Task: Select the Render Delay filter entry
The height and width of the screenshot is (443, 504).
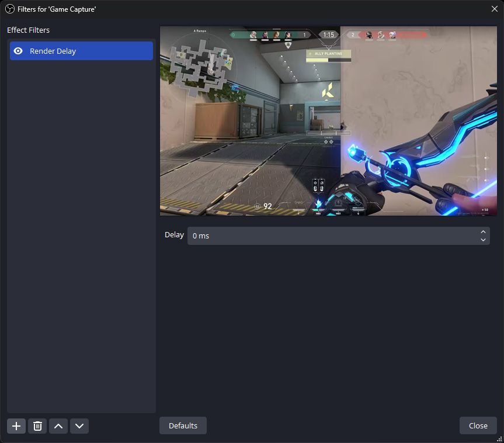Action: [x=82, y=51]
